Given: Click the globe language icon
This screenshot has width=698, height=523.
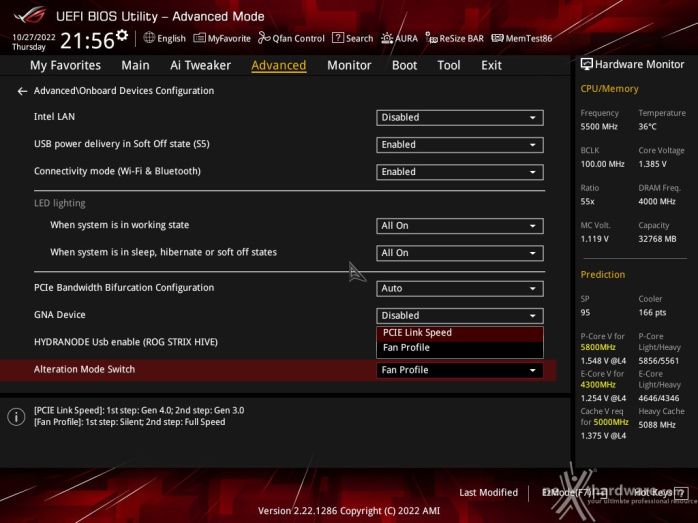Looking at the screenshot, I should click(149, 38).
